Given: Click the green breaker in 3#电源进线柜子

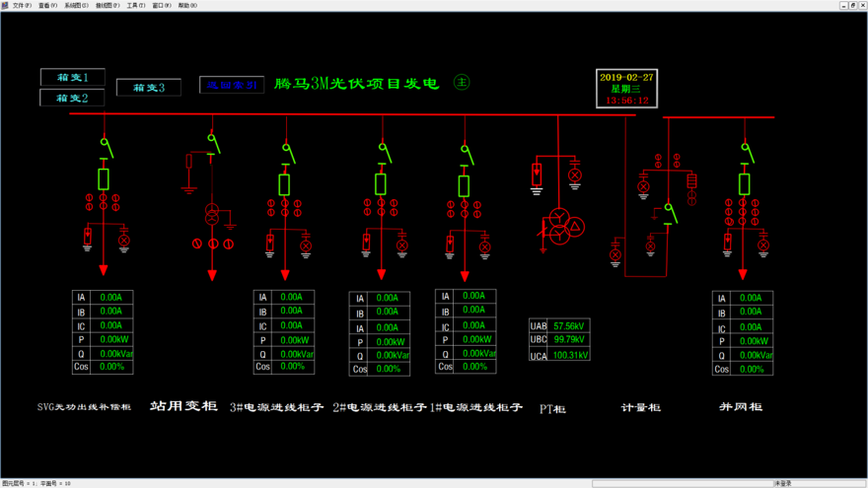Looking at the screenshot, I should pyautogui.click(x=284, y=184).
